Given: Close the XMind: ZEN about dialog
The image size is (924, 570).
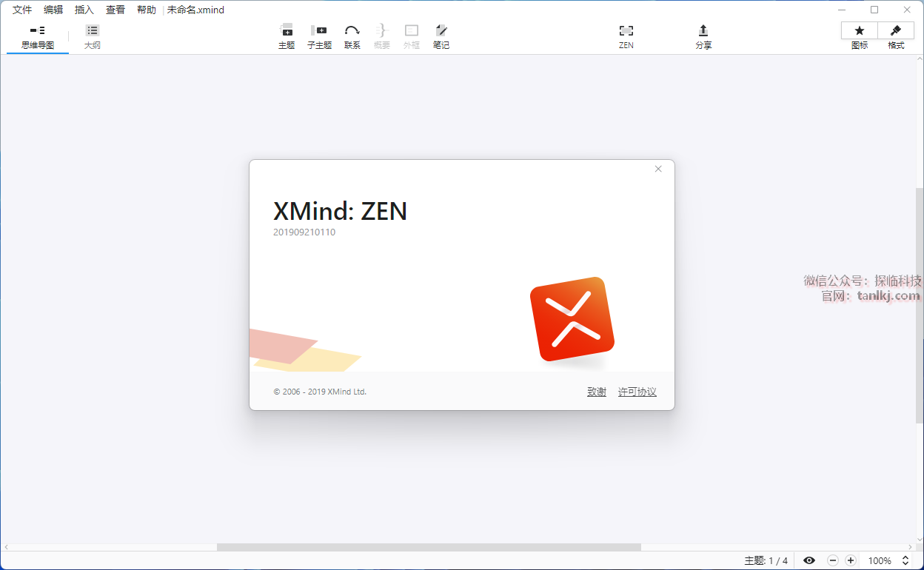Looking at the screenshot, I should (x=658, y=169).
